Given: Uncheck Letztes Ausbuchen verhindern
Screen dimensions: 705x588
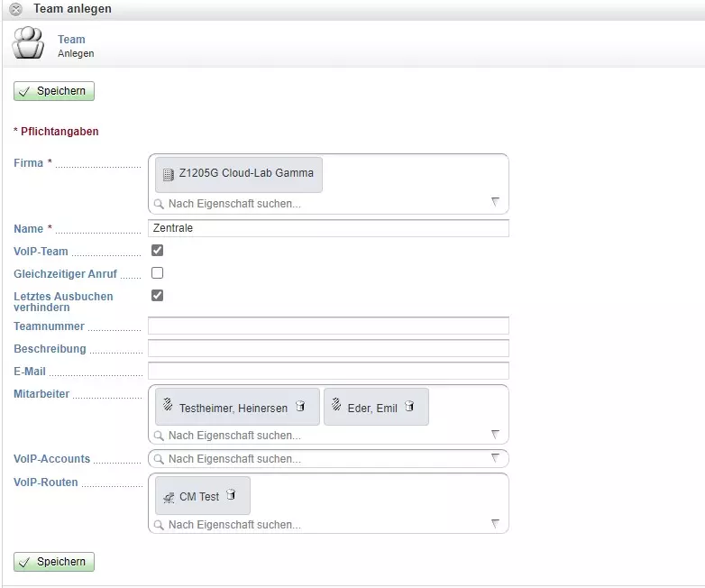Looking at the screenshot, I should tap(158, 295).
